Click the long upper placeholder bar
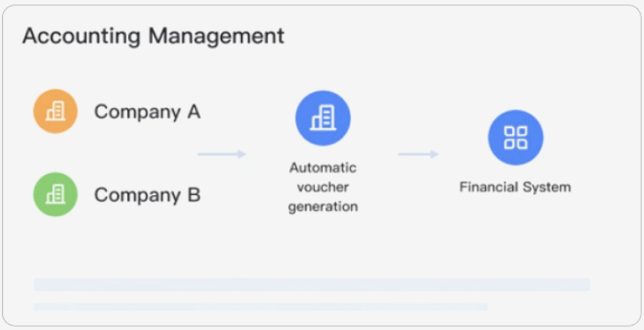 tap(311, 285)
